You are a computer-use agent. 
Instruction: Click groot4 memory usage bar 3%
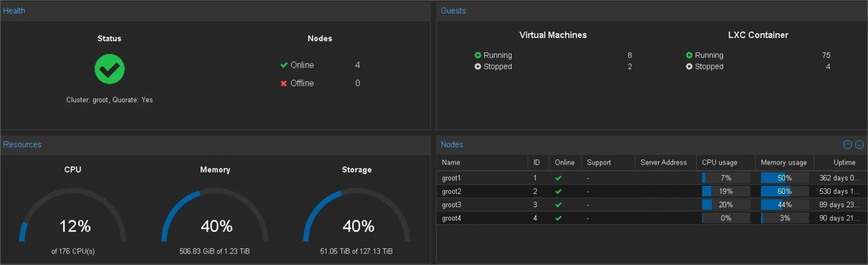tap(785, 218)
